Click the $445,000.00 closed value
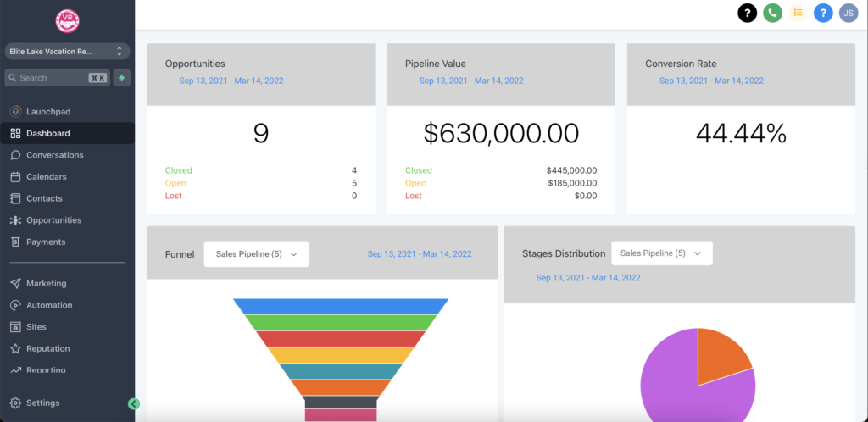The height and width of the screenshot is (422, 868). (x=572, y=170)
